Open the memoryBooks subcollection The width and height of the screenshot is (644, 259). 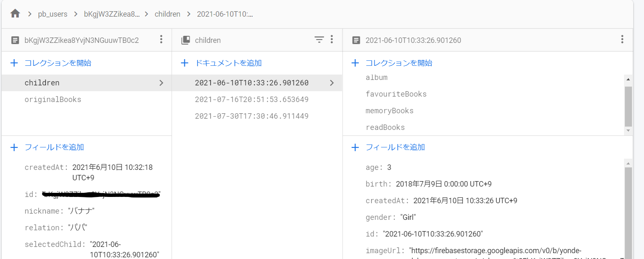click(390, 111)
